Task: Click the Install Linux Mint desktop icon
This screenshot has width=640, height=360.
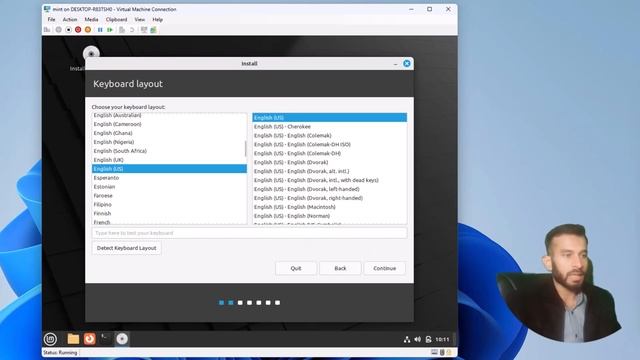Action: tap(91, 54)
